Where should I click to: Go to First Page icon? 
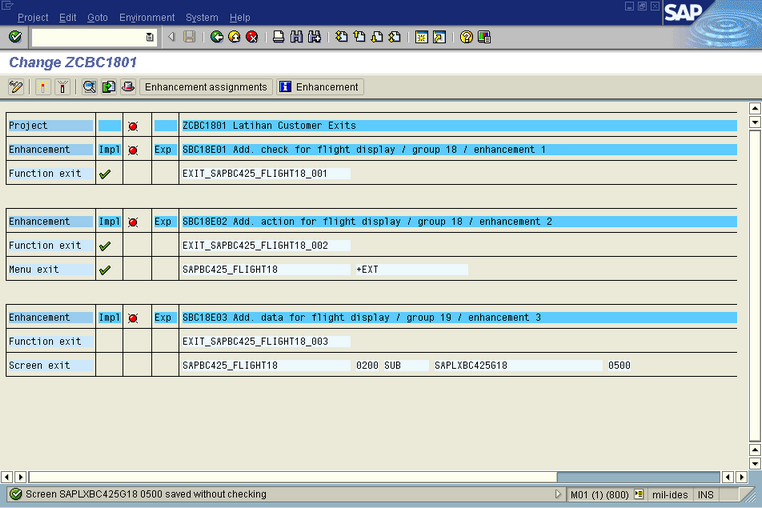coord(342,37)
